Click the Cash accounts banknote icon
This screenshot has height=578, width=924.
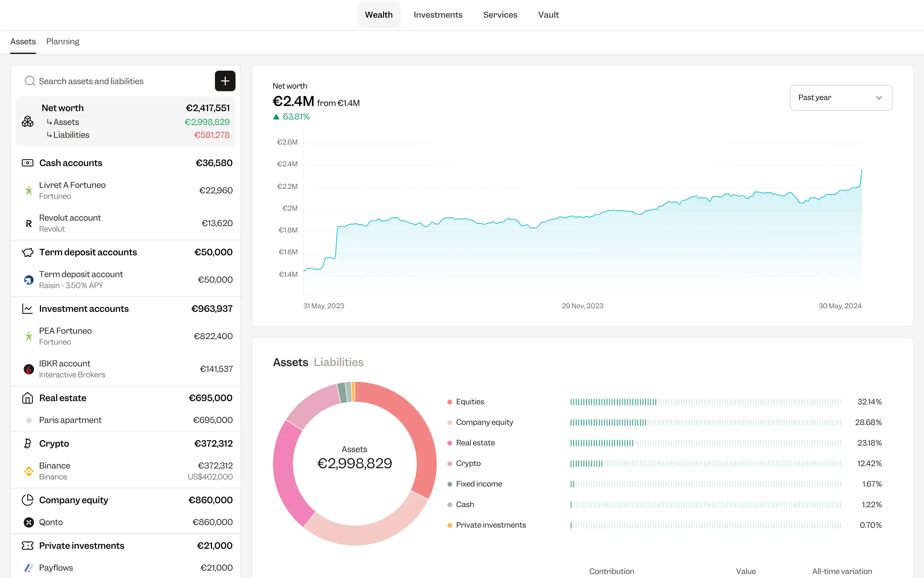(x=28, y=163)
